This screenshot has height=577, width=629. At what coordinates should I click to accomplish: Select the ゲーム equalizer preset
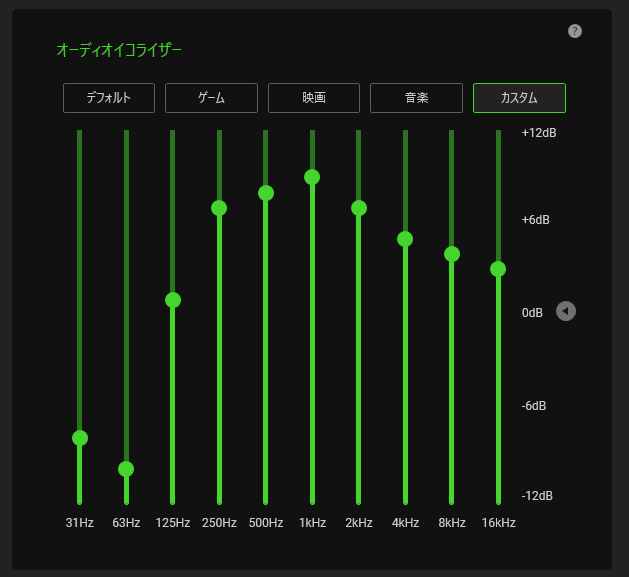tap(211, 98)
